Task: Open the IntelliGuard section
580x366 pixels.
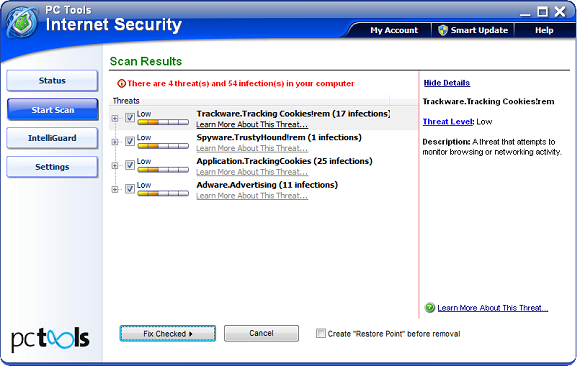Action: [x=52, y=138]
